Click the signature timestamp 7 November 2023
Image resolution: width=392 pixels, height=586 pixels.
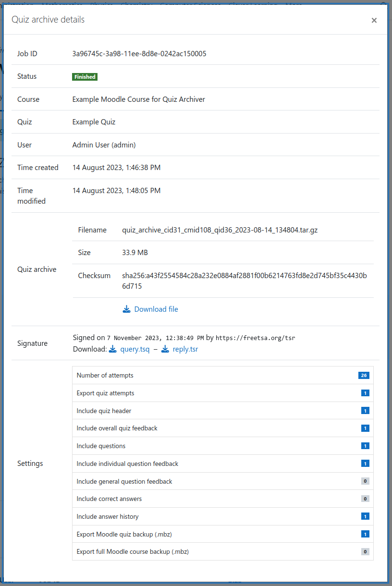coord(155,338)
